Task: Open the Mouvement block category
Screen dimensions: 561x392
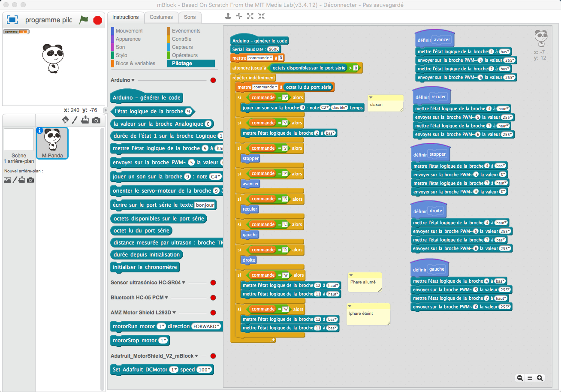Action: click(129, 31)
